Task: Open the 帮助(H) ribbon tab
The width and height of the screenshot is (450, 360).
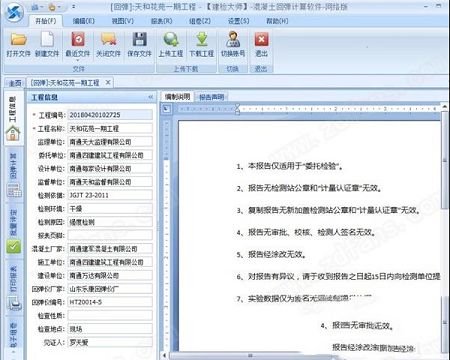Action: point(277,21)
